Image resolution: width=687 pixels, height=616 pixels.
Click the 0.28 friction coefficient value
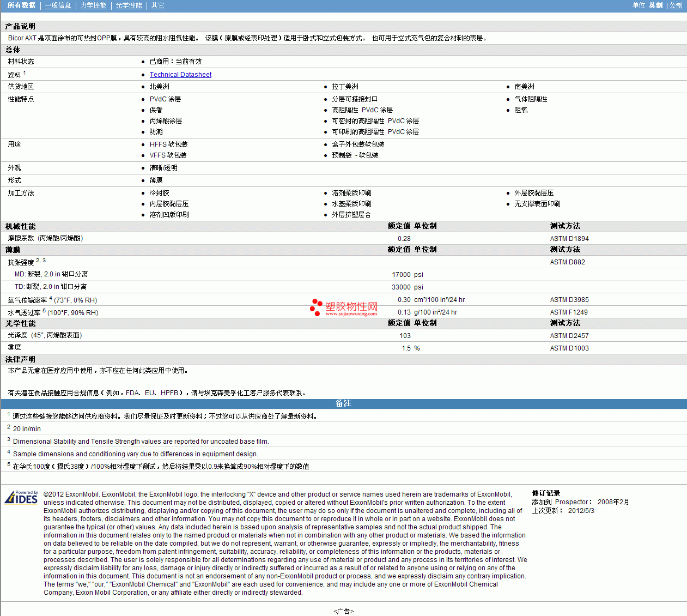[404, 239]
